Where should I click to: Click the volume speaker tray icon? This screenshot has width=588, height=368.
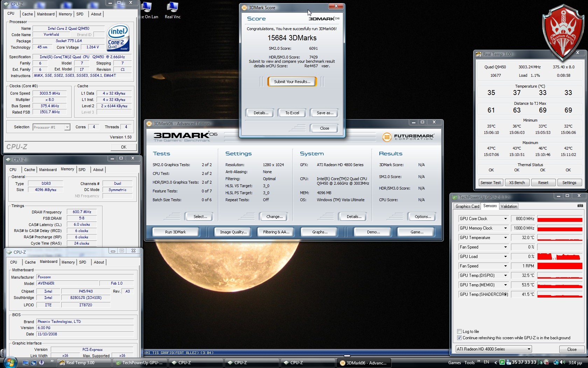coord(562,362)
